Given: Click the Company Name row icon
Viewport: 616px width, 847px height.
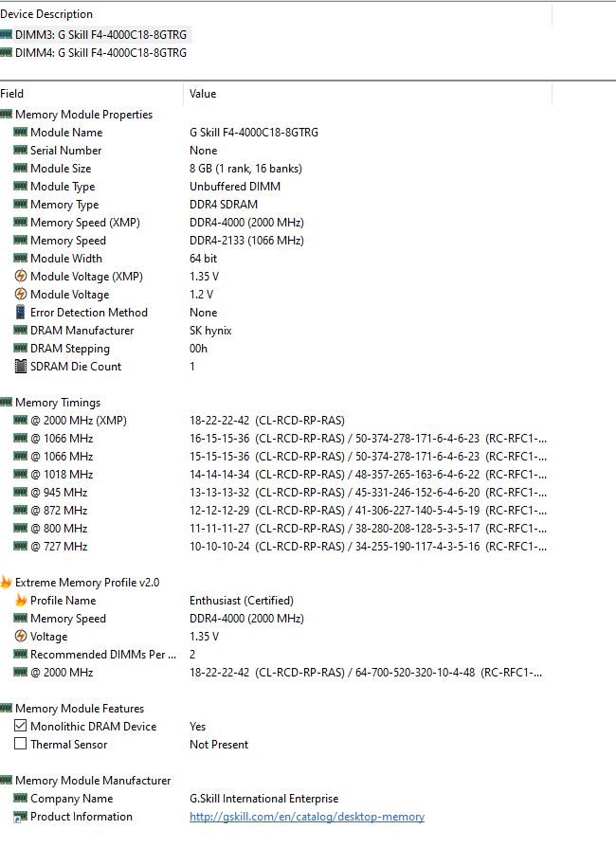Looking at the screenshot, I should [21, 799].
